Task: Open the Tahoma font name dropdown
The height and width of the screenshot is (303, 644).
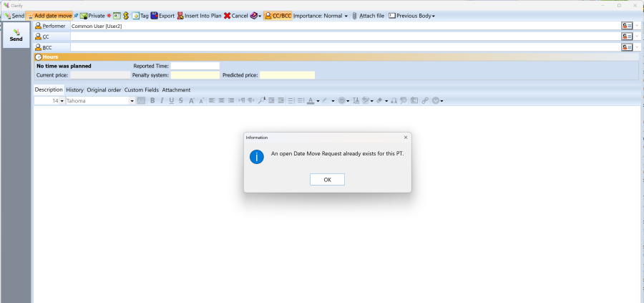Action: tap(132, 101)
